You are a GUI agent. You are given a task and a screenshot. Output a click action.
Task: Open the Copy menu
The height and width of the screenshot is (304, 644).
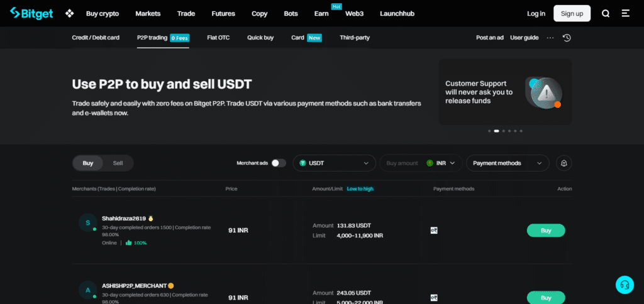point(260,14)
